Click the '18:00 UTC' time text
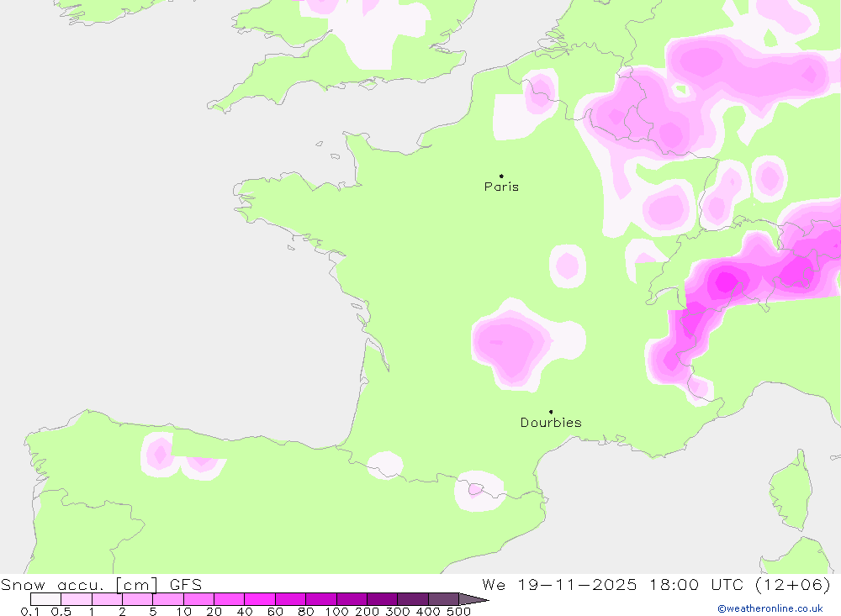 pos(698,584)
